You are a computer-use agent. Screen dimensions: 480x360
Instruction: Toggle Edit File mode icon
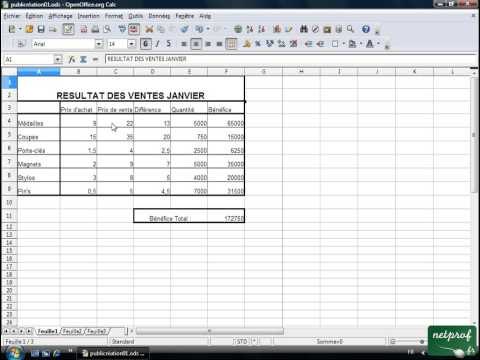pyautogui.click(x=68, y=29)
